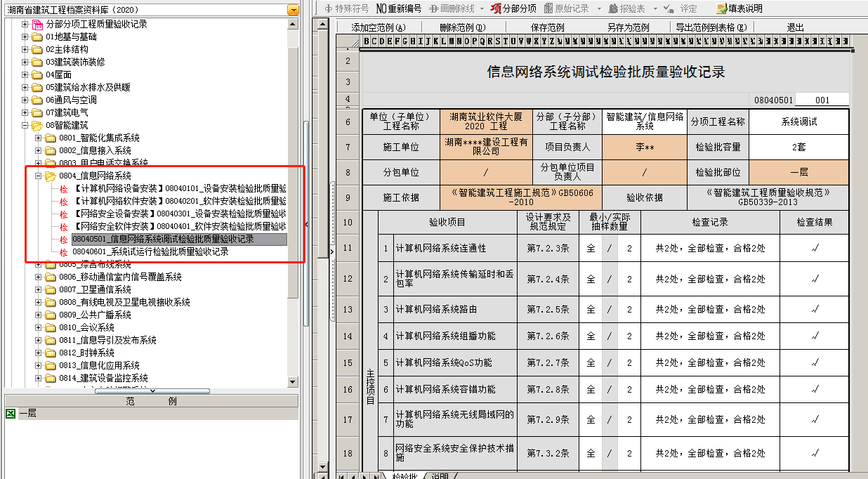
Task: Select the 06通风与空调 folder icon
Action: tap(37, 100)
